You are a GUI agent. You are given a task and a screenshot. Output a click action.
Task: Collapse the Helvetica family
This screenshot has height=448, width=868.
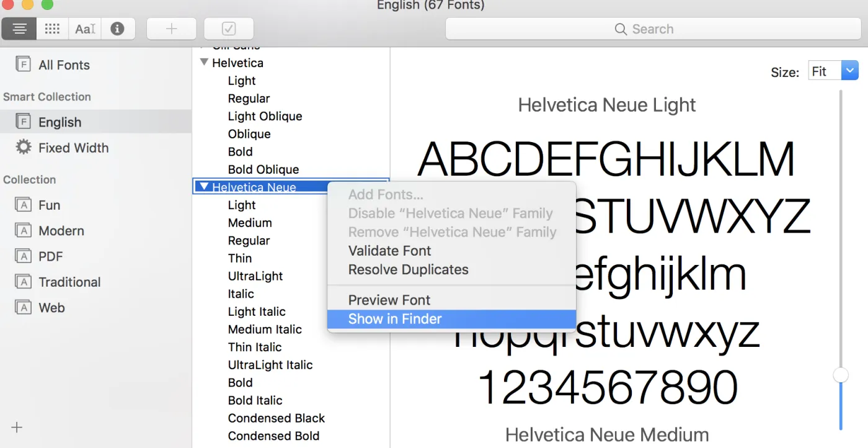tap(204, 62)
